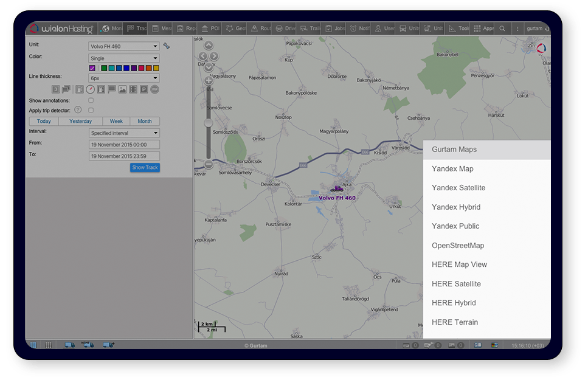The width and height of the screenshot is (588, 380).
Task: Click the wrench icon next to Unit
Action: pyautogui.click(x=167, y=46)
